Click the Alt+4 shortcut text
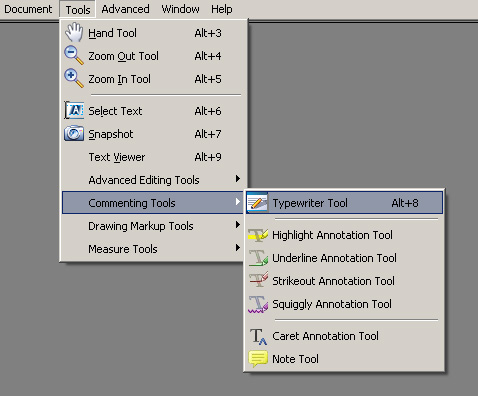Image resolution: width=478 pixels, height=396 pixels. point(208,56)
